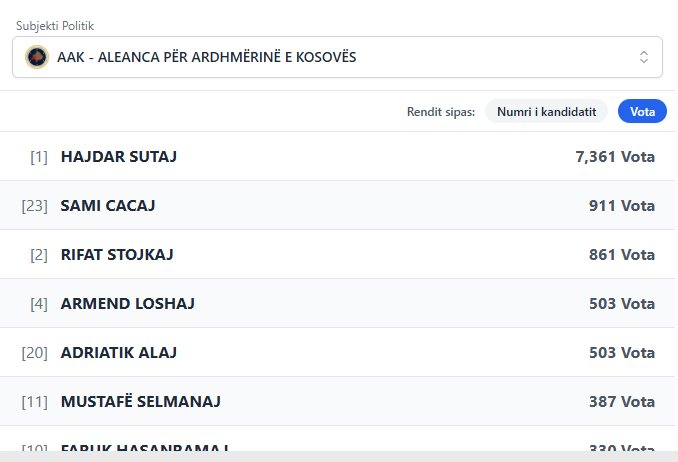Image resolution: width=678 pixels, height=462 pixels.
Task: Click the 911 Vota count
Action: [x=622, y=206]
